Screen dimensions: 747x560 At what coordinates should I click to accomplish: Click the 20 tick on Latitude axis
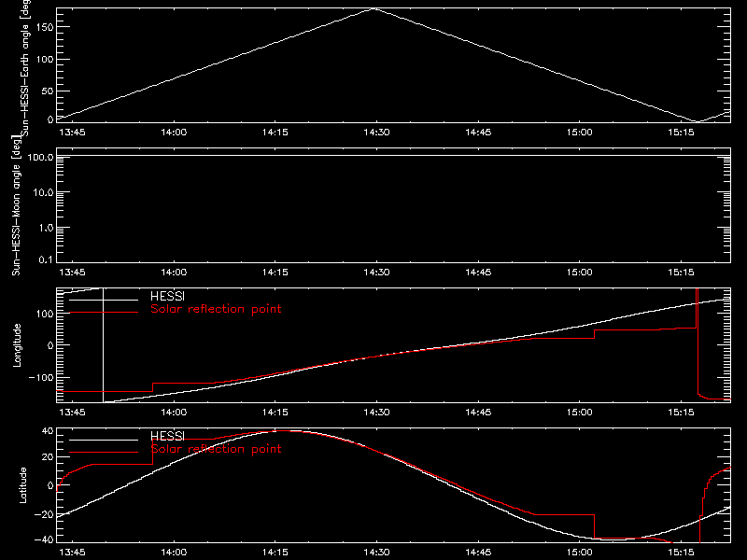pyautogui.click(x=49, y=457)
